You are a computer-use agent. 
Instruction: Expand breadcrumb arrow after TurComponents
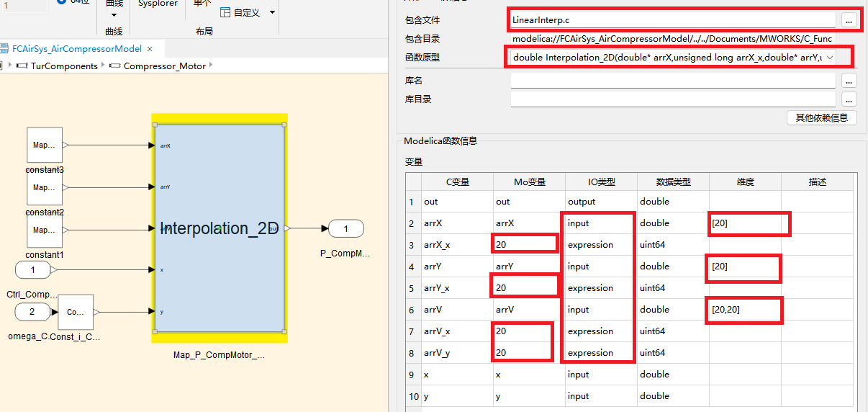click(x=104, y=66)
